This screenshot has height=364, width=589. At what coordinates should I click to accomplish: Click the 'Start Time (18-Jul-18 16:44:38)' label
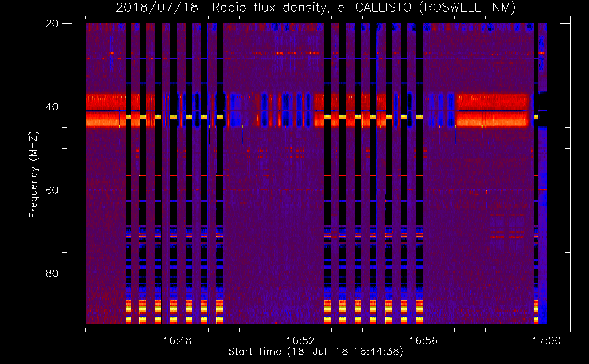click(x=316, y=352)
